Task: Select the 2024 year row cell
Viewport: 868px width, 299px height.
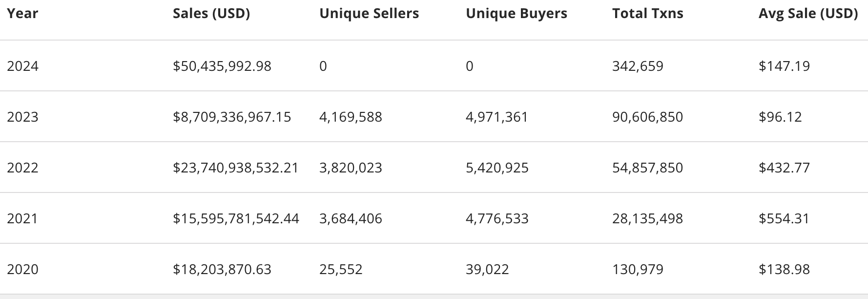Action: (23, 66)
